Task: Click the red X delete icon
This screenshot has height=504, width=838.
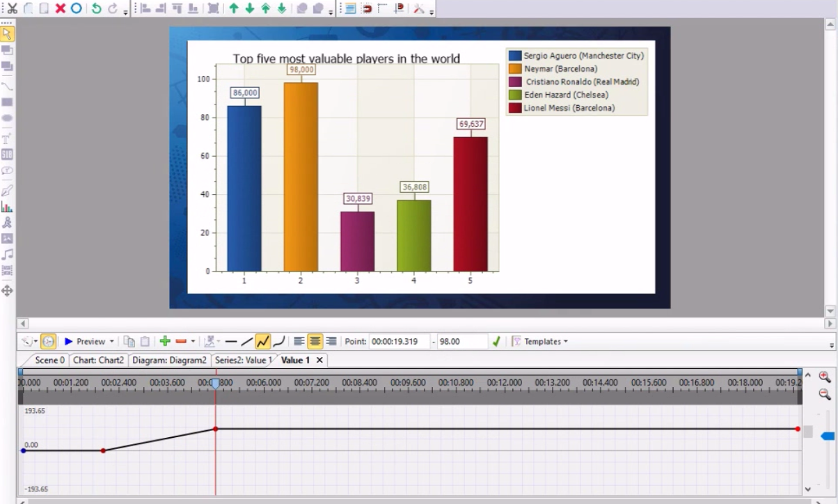Action: (60, 8)
